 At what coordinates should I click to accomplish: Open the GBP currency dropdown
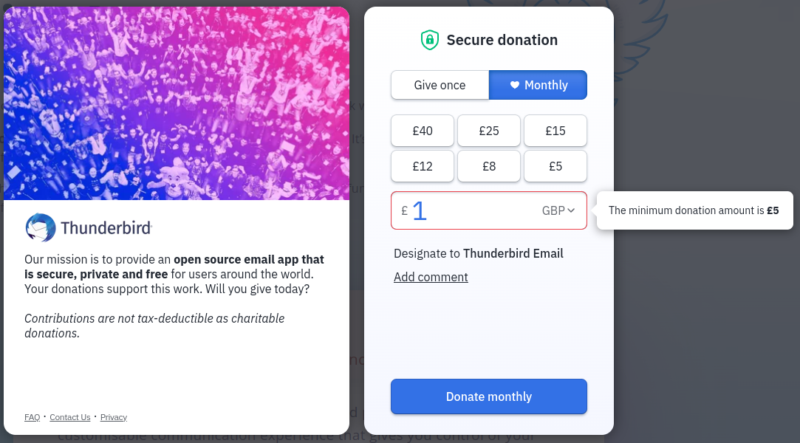[x=559, y=211]
